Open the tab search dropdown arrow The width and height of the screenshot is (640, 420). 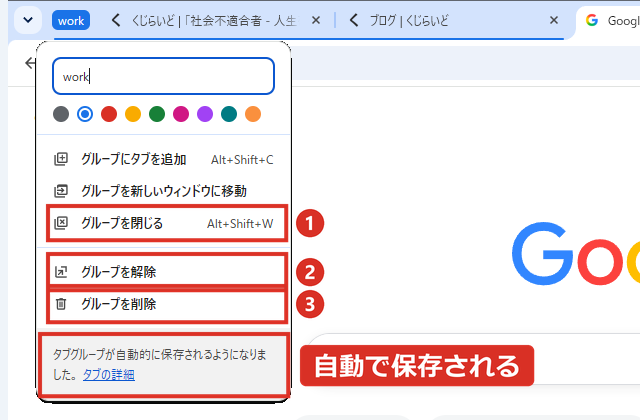point(28,20)
